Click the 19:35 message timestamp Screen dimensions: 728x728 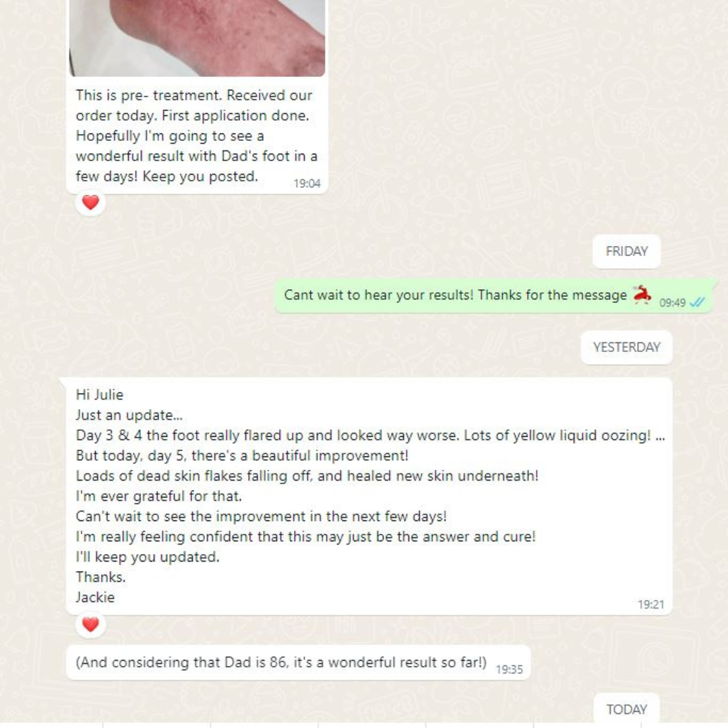[509, 669]
